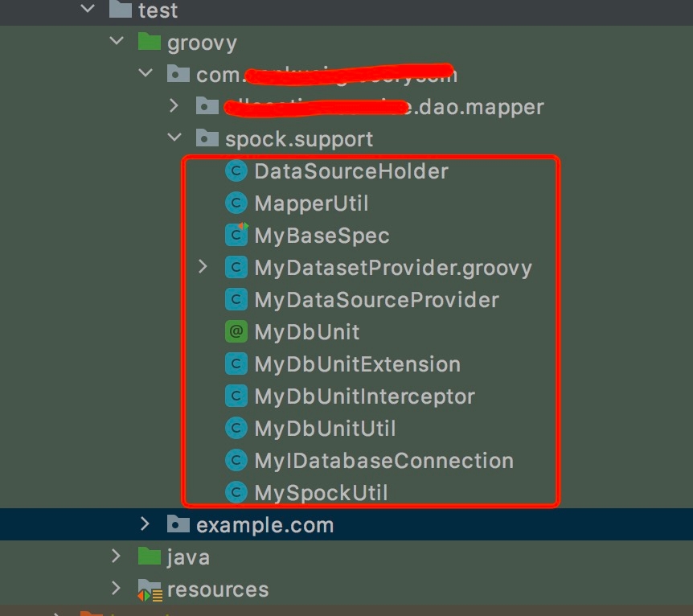
Task: Click the MapperUtil class icon
Action: pos(236,203)
